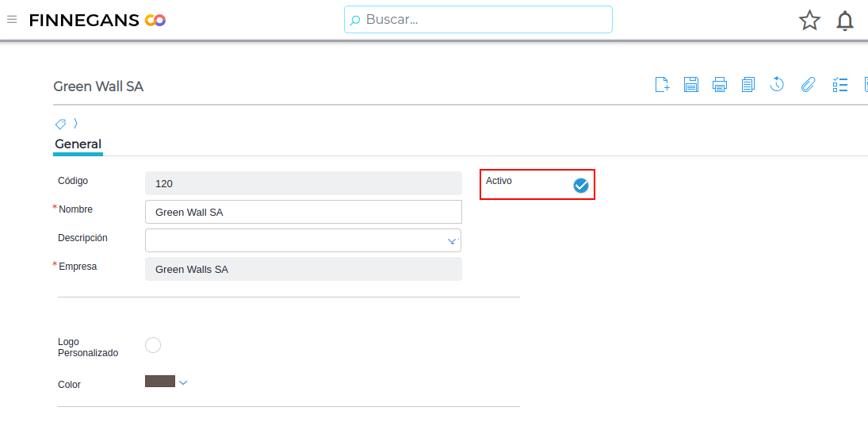868x426 pixels.
Task: Click the Logo Personalizado label
Action: (x=88, y=347)
